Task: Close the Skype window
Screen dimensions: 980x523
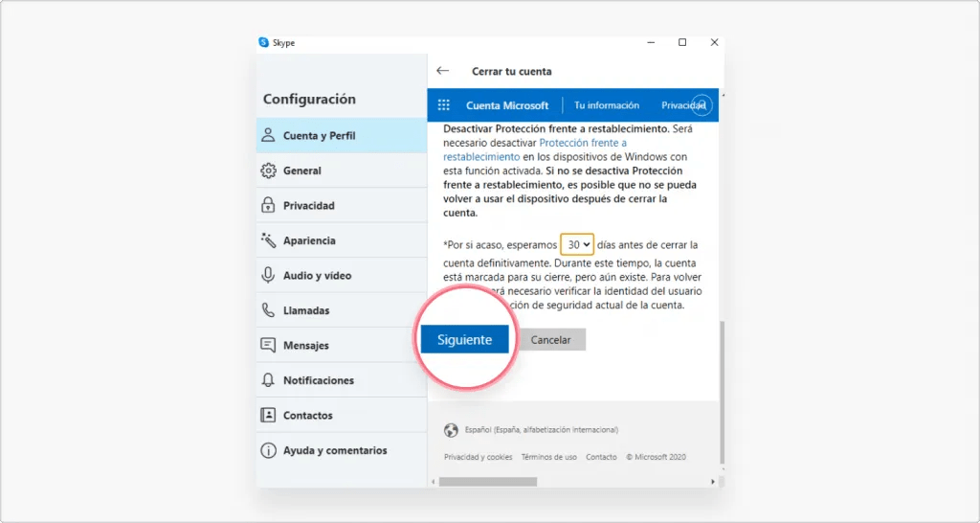Action: [x=714, y=42]
